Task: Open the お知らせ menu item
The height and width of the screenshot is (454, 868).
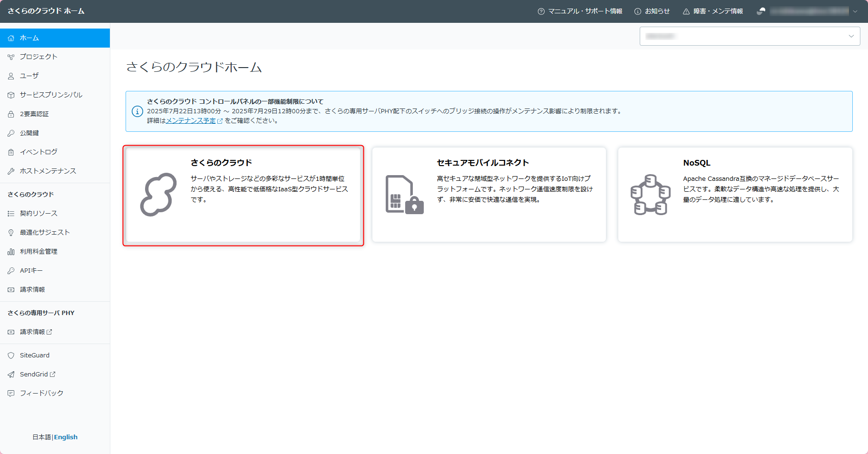Action: (652, 10)
